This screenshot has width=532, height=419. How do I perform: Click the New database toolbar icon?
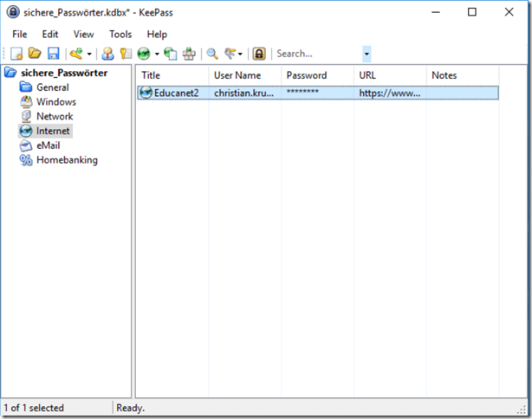click(x=16, y=54)
